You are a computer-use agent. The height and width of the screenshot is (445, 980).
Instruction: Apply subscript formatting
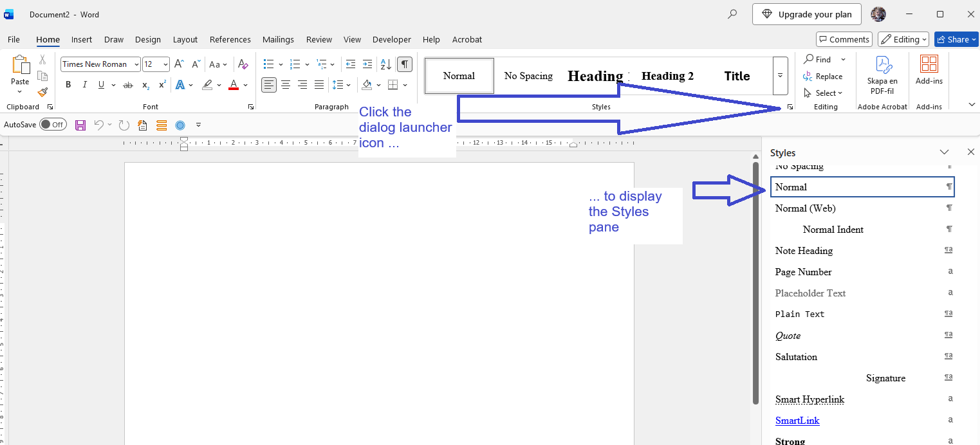(145, 85)
